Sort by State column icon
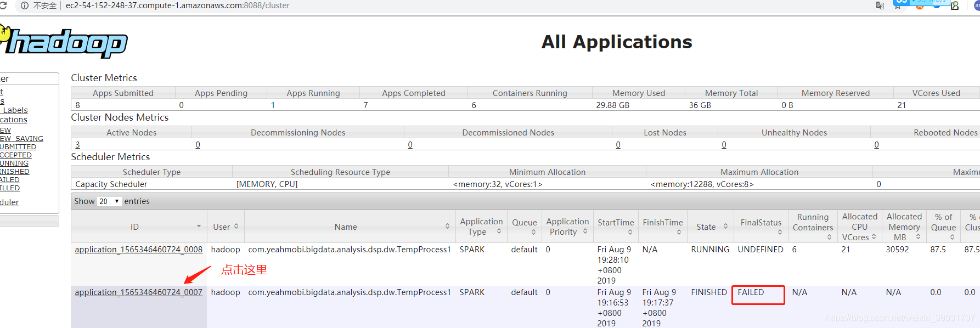This screenshot has height=328, width=980. click(x=725, y=227)
